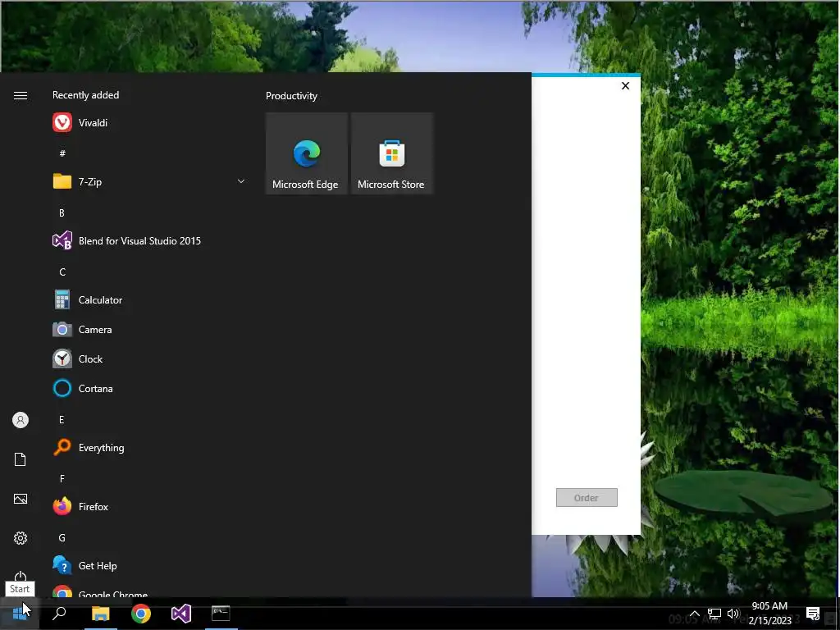This screenshot has width=840, height=630.
Task: Open the Microsoft Edge tile
Action: coord(307,153)
